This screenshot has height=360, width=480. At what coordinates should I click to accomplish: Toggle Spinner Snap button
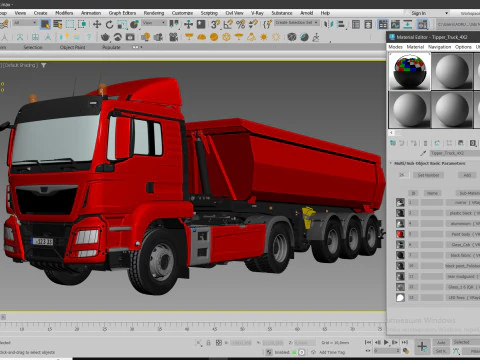point(253,24)
